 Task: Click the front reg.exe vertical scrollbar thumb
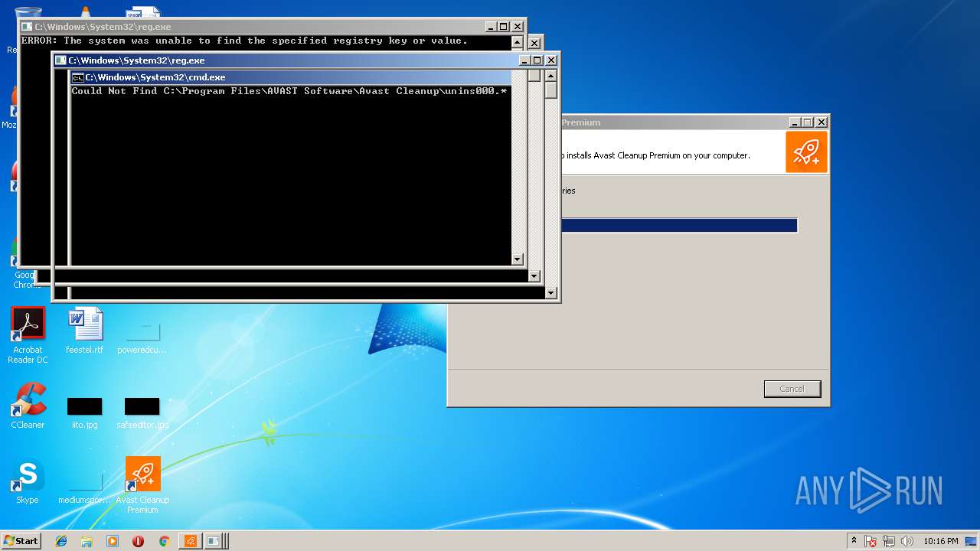(x=551, y=90)
